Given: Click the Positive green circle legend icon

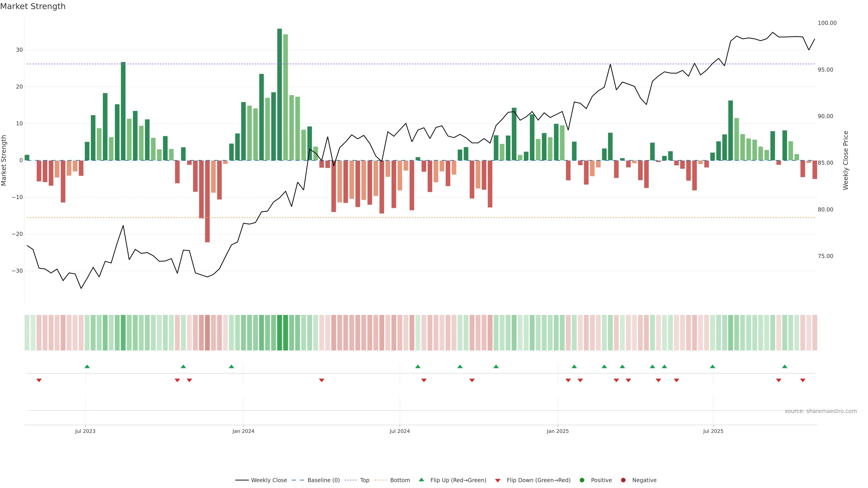Looking at the screenshot, I should [x=582, y=480].
